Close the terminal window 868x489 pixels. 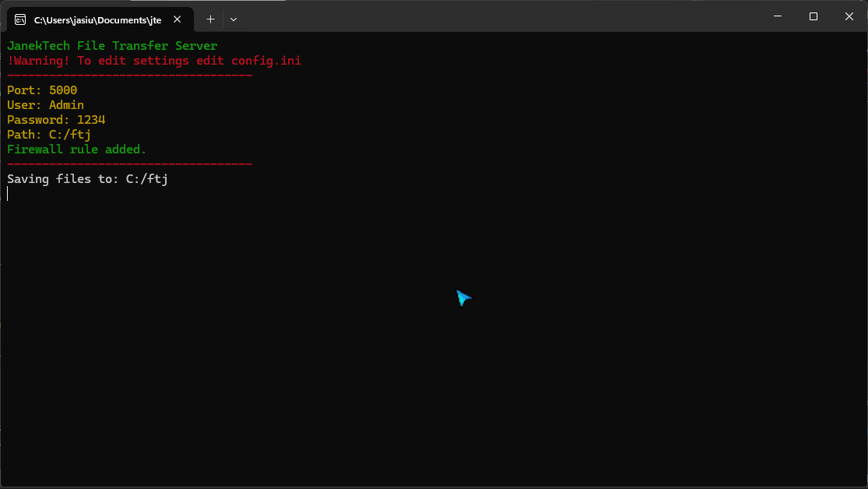coord(849,16)
